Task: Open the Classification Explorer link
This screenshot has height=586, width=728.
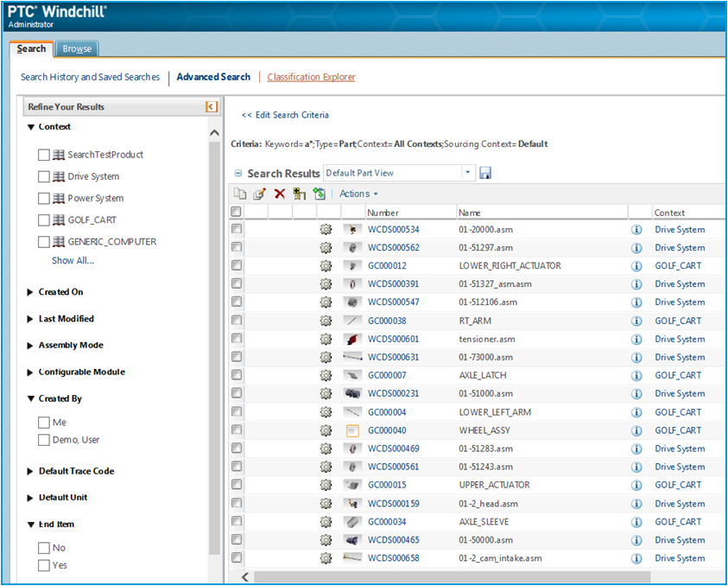Action: [x=311, y=77]
